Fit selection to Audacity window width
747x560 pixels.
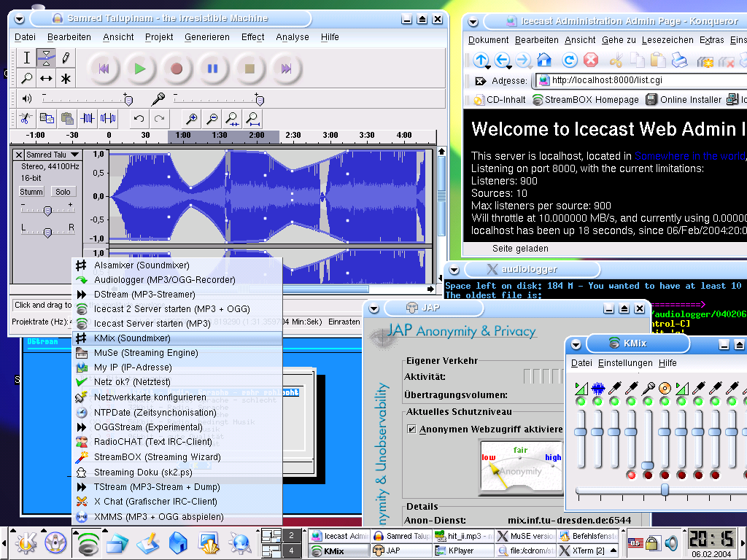point(233,119)
